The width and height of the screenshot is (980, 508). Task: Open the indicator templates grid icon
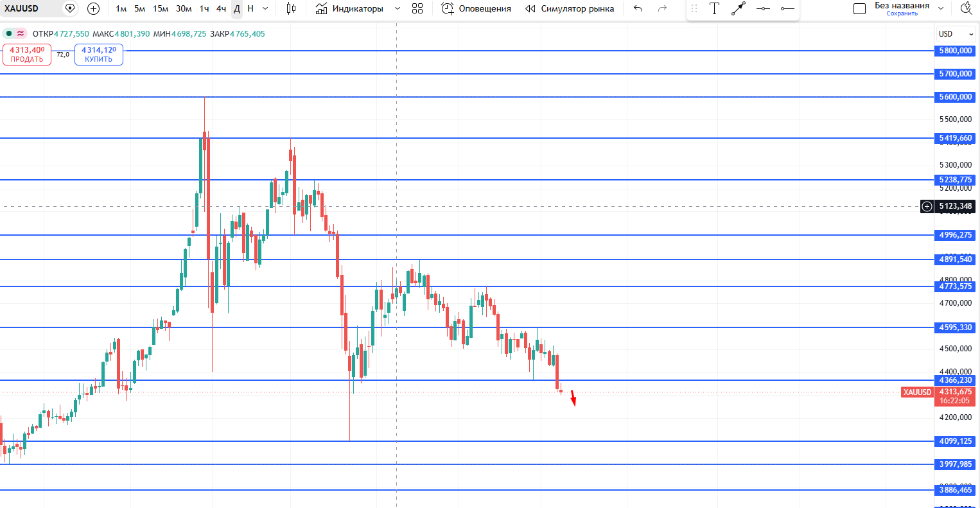tap(417, 8)
